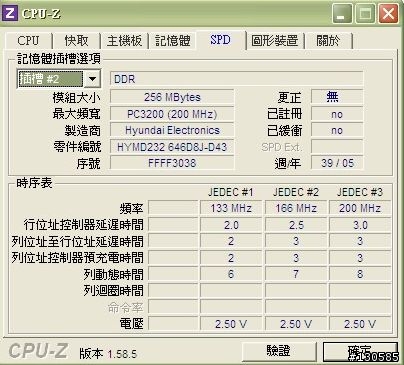
Task: Click the empty first cell in 頻率 row
Action: click(x=173, y=208)
